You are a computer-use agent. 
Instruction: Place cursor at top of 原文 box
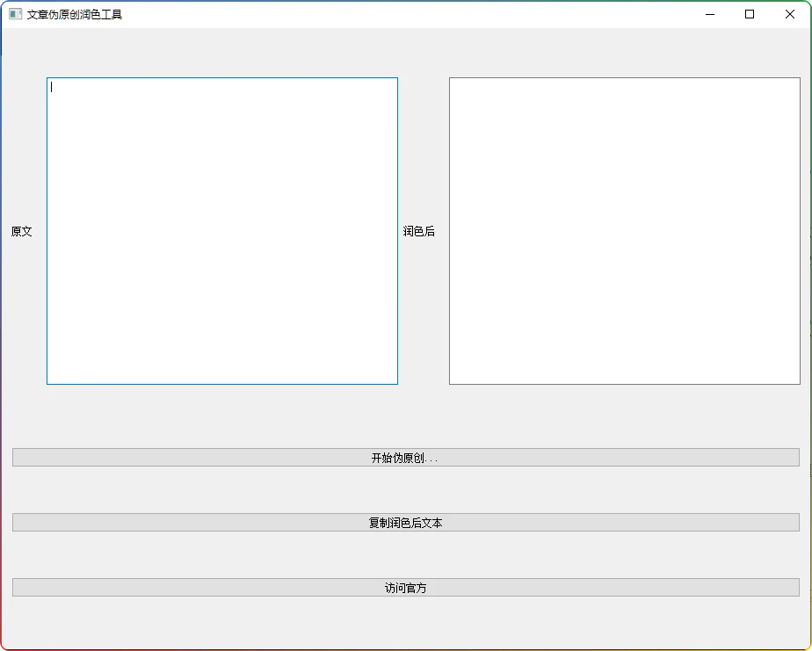[x=222, y=88]
